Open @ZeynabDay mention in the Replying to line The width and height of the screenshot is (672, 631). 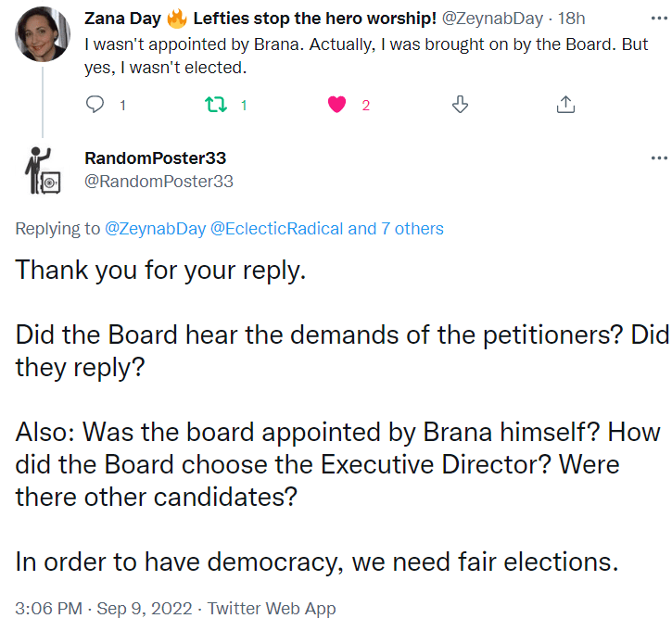155,229
